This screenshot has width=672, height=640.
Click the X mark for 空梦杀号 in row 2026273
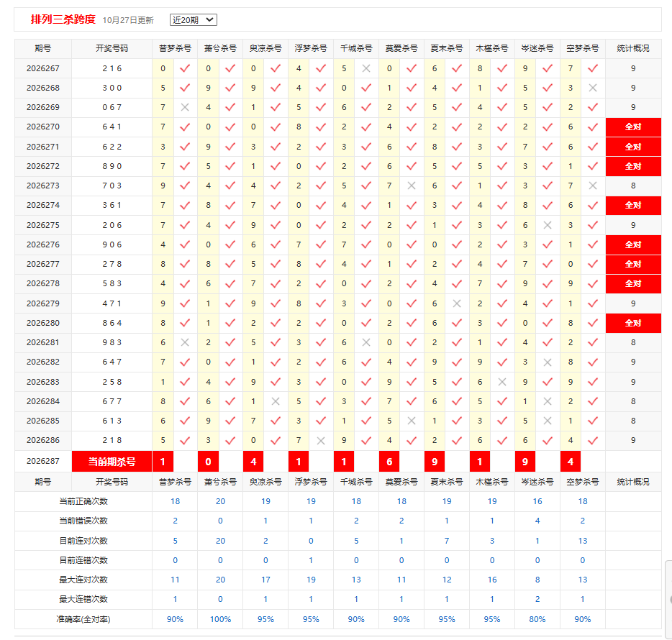click(593, 186)
